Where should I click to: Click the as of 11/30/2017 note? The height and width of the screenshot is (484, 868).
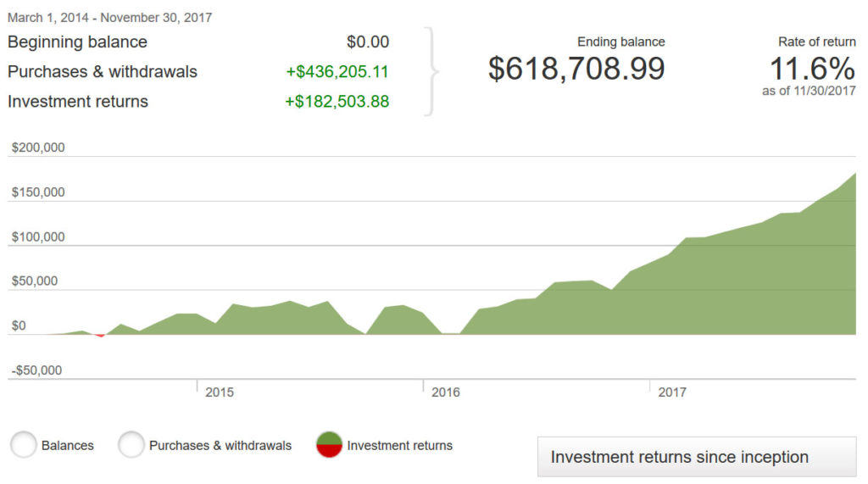809,92
